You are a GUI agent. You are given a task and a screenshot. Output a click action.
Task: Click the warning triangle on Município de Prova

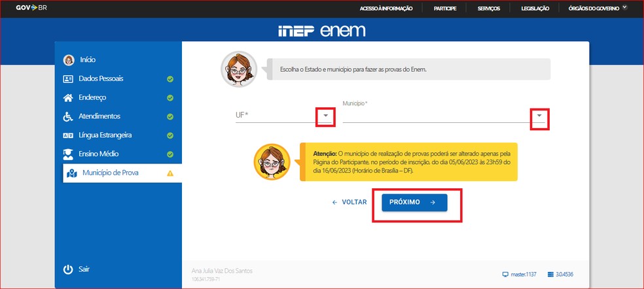click(170, 173)
